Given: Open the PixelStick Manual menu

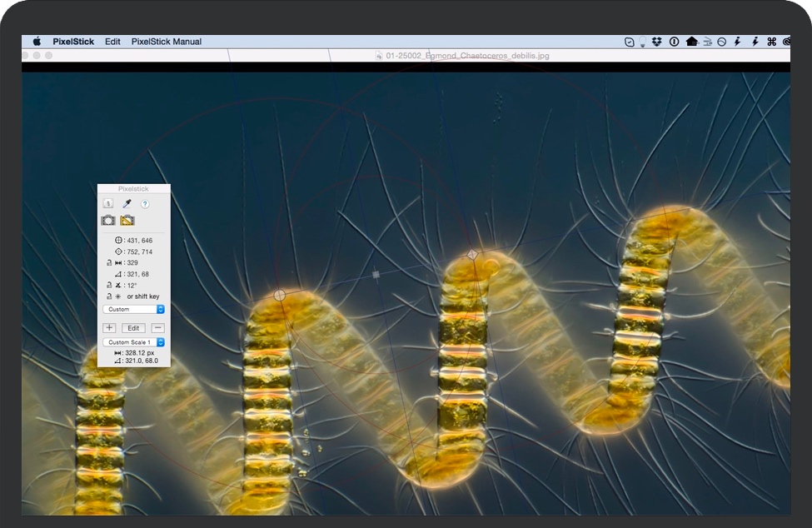Looking at the screenshot, I should pyautogui.click(x=167, y=42).
